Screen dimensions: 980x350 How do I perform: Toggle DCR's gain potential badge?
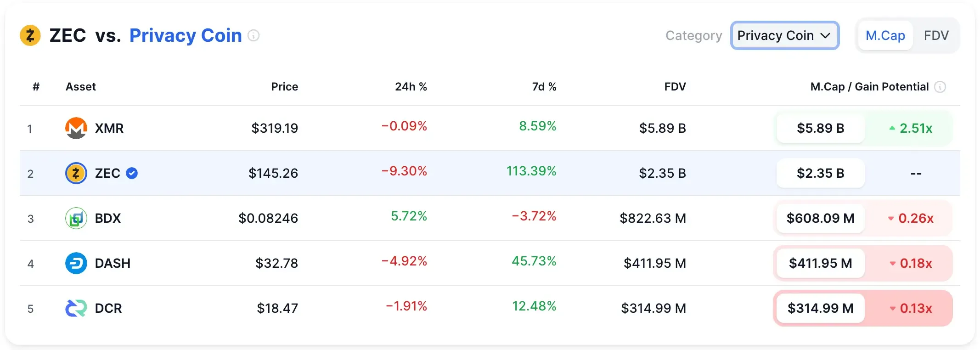[x=911, y=308]
